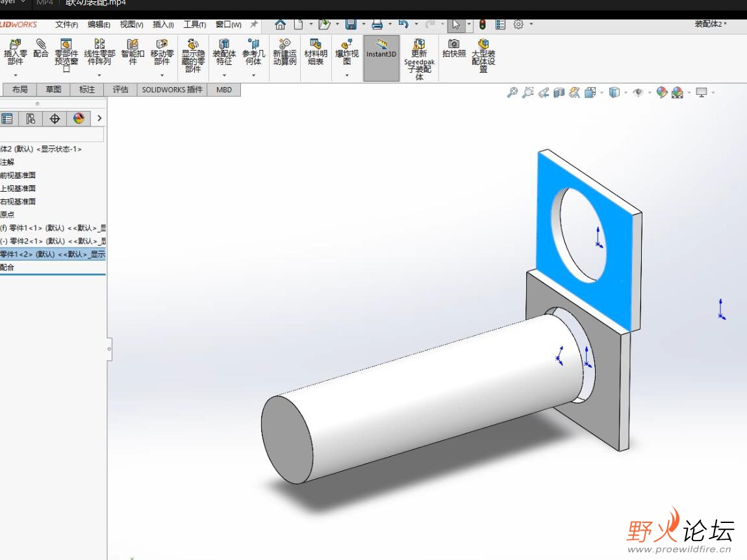Take a Snapshot (拍快照)
Image resolution: width=747 pixels, height=560 pixels.
[x=454, y=48]
